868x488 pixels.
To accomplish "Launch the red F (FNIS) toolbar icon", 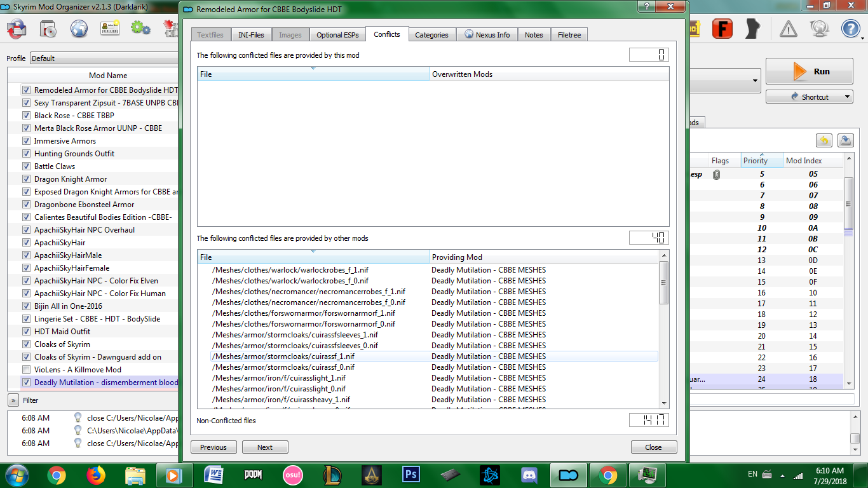I will click(x=722, y=29).
